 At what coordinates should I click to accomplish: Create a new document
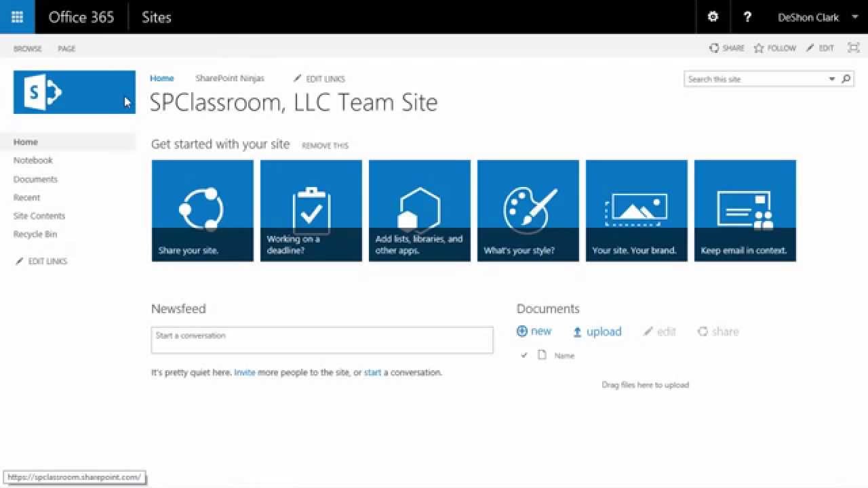534,331
